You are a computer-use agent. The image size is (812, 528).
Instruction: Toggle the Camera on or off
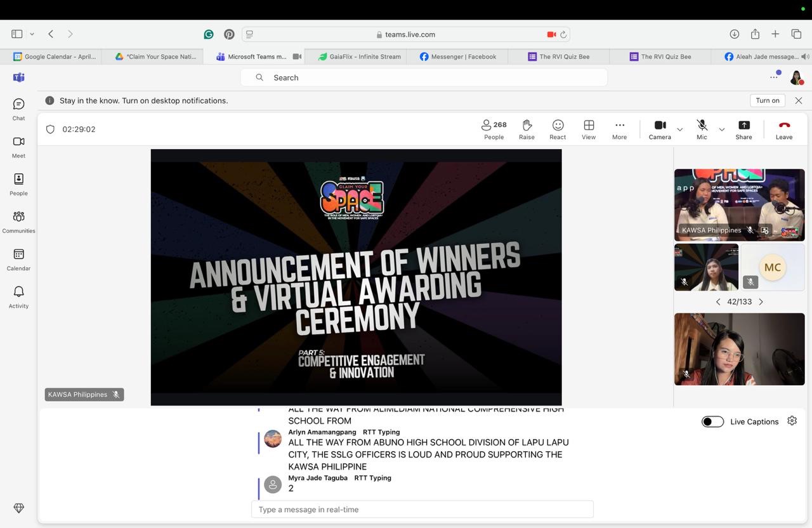tap(660, 129)
